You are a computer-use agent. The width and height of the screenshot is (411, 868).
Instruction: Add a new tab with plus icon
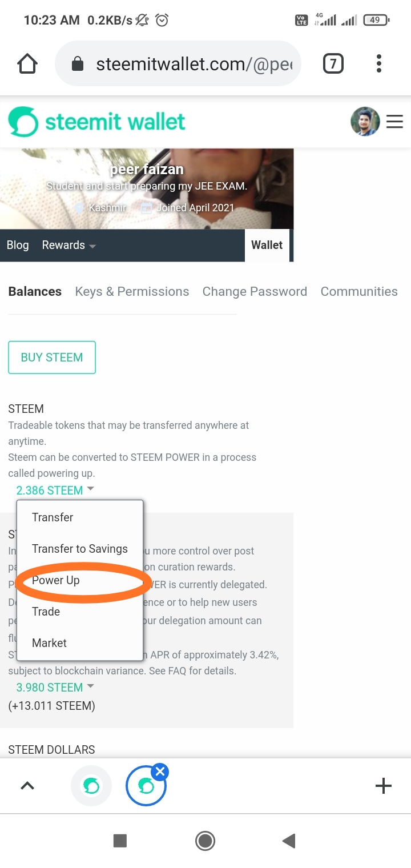point(383,786)
